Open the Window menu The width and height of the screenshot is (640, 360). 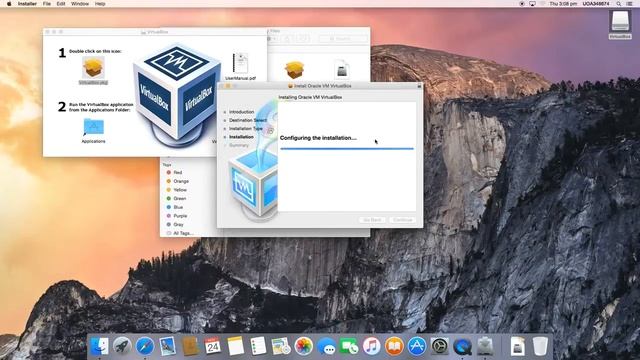80,4
